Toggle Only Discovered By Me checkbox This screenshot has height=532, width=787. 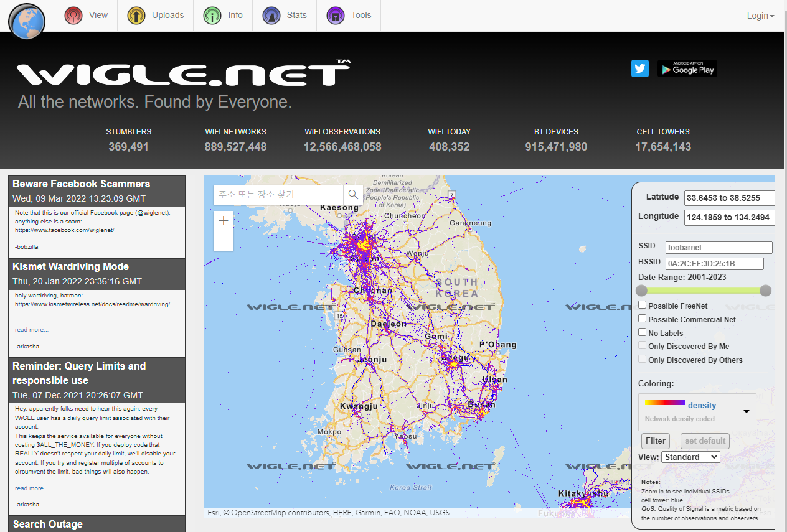643,345
